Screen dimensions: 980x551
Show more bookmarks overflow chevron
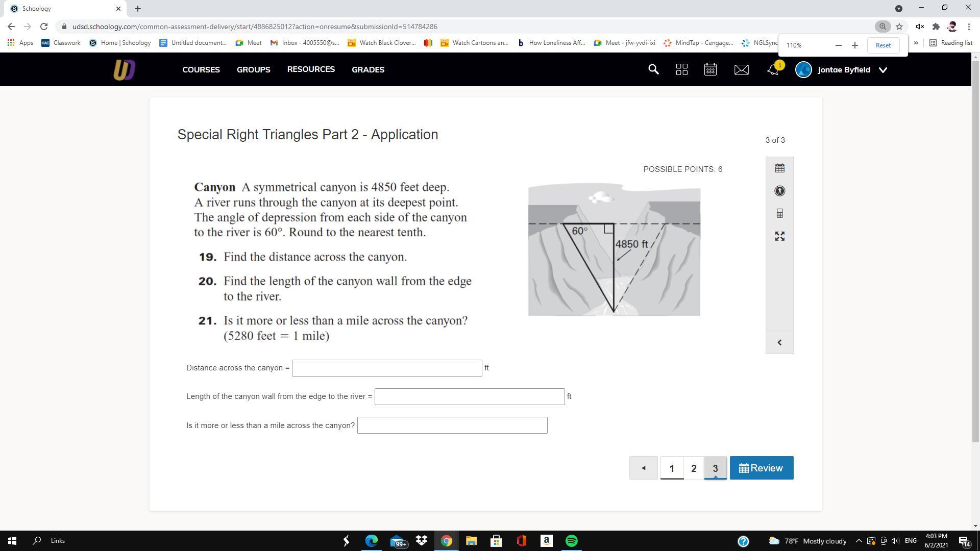click(916, 43)
